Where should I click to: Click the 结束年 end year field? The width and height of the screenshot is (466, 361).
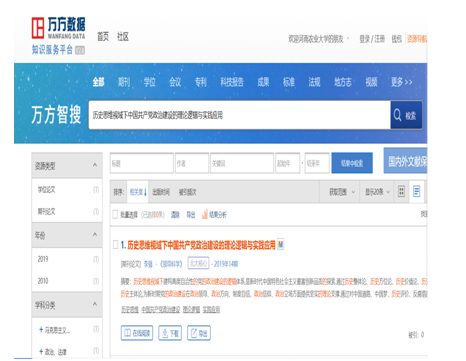click(317, 163)
